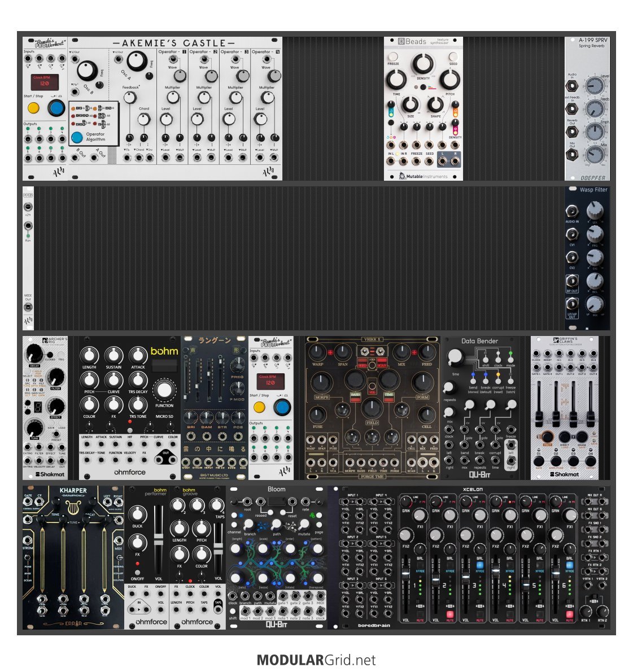Click the Beads Size knob

tap(410, 104)
